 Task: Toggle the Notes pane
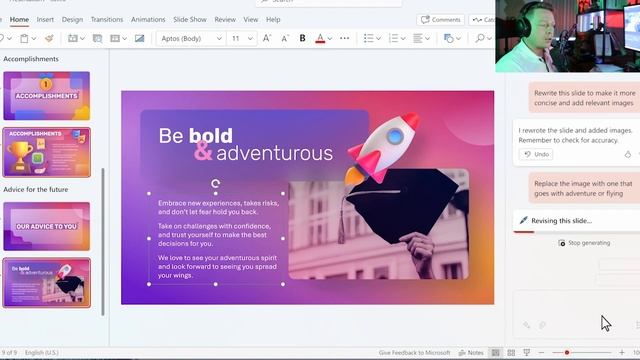pos(471,352)
